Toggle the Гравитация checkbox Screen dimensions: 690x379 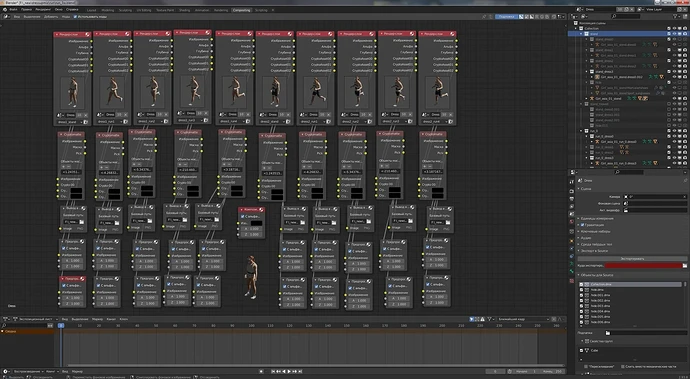pos(583,225)
